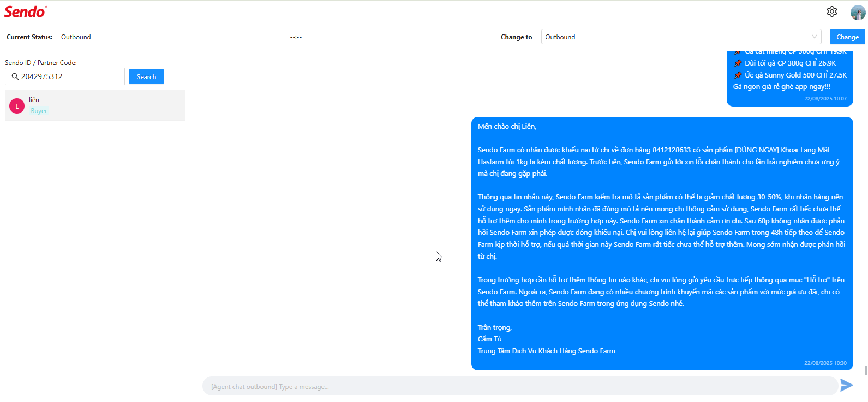Click the "Change to" label
Viewport: 868px width, 402px height.
tap(516, 37)
